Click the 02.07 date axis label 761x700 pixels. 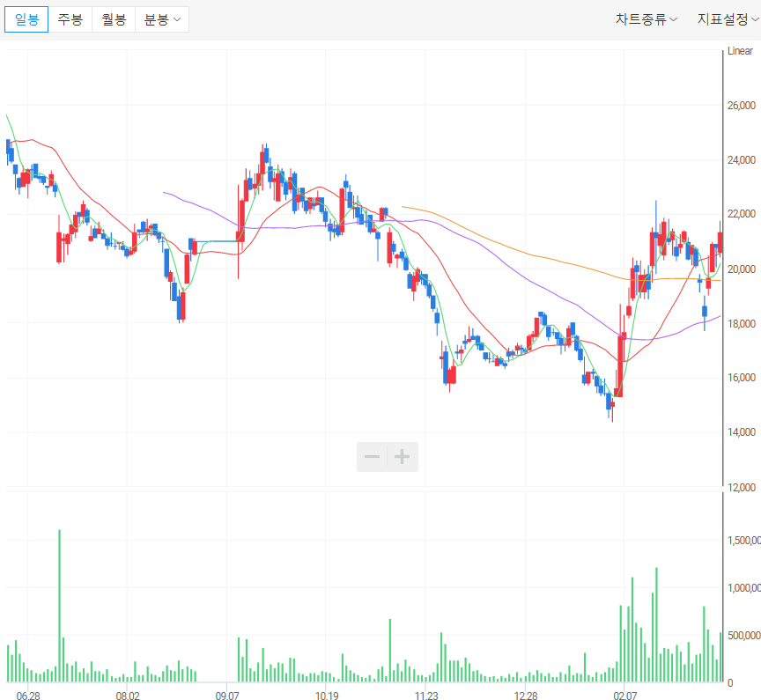tap(625, 696)
